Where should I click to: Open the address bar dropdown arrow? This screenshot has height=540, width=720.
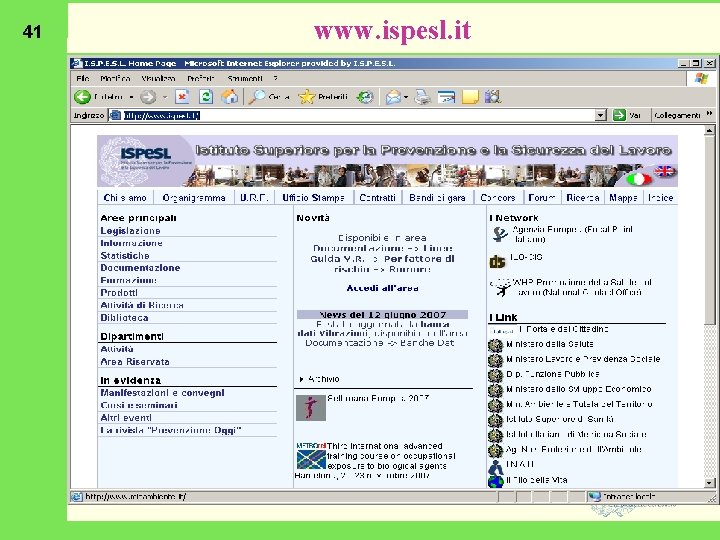pyautogui.click(x=600, y=115)
